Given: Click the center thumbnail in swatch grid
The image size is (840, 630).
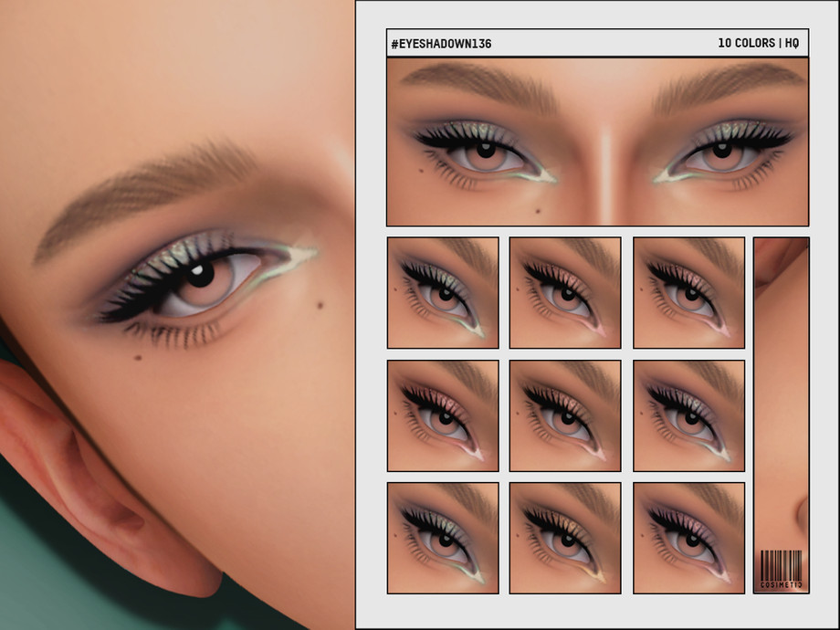Looking at the screenshot, I should pos(565,415).
